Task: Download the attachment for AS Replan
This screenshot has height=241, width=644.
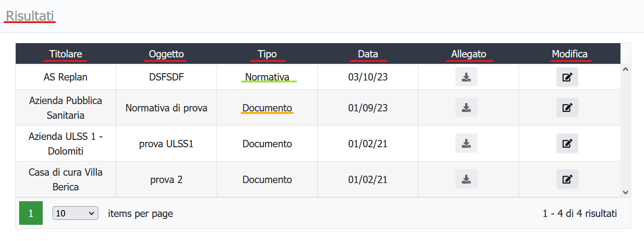Action: point(466,77)
